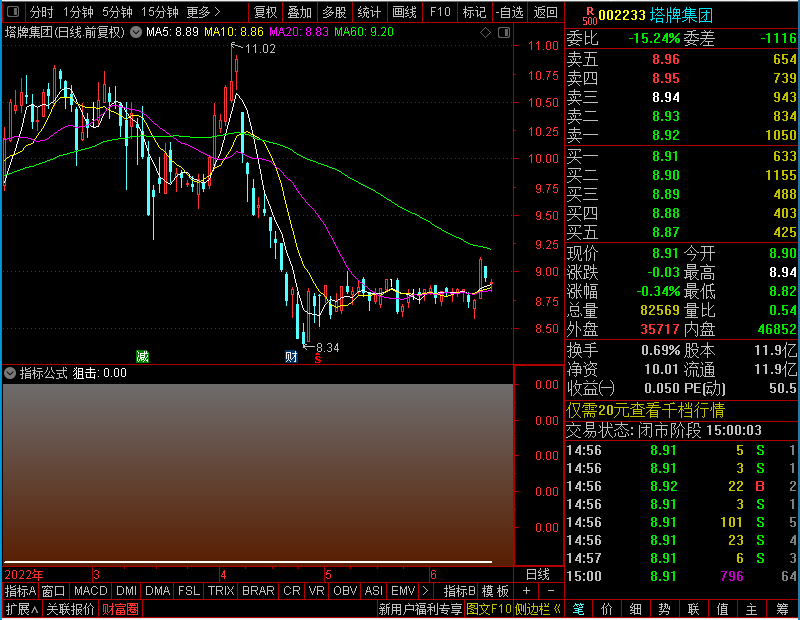Screen dimensions: 800x620
Task: Open 统计 function
Action: [x=369, y=12]
